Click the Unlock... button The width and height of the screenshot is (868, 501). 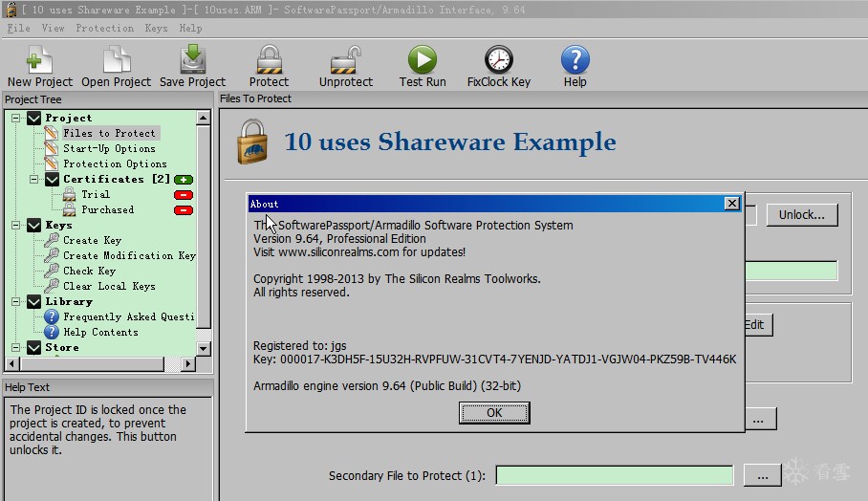802,215
